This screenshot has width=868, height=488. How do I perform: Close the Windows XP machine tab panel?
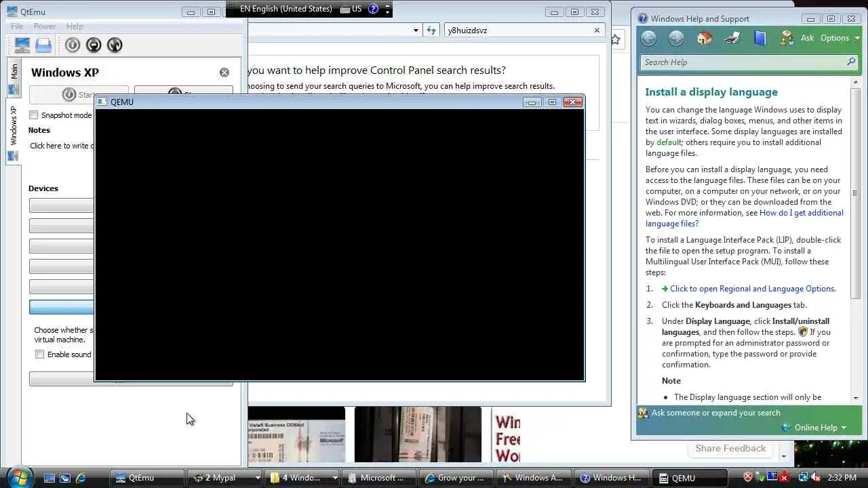224,73
